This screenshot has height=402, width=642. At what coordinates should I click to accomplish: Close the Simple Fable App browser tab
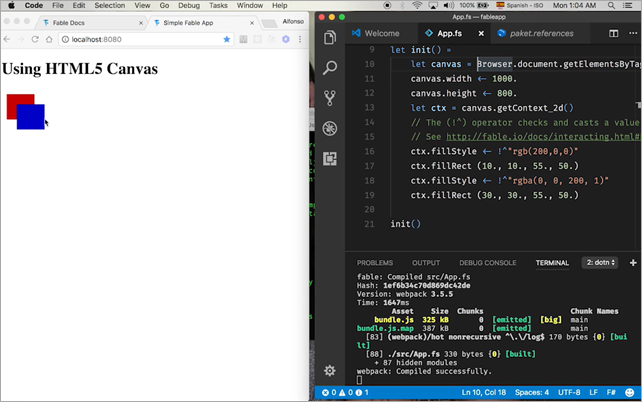(252, 23)
